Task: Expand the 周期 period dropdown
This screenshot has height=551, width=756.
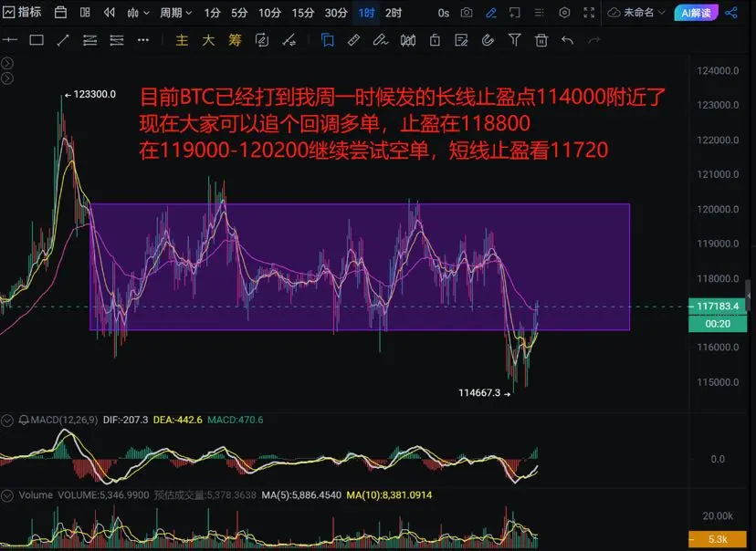Action: (x=176, y=13)
